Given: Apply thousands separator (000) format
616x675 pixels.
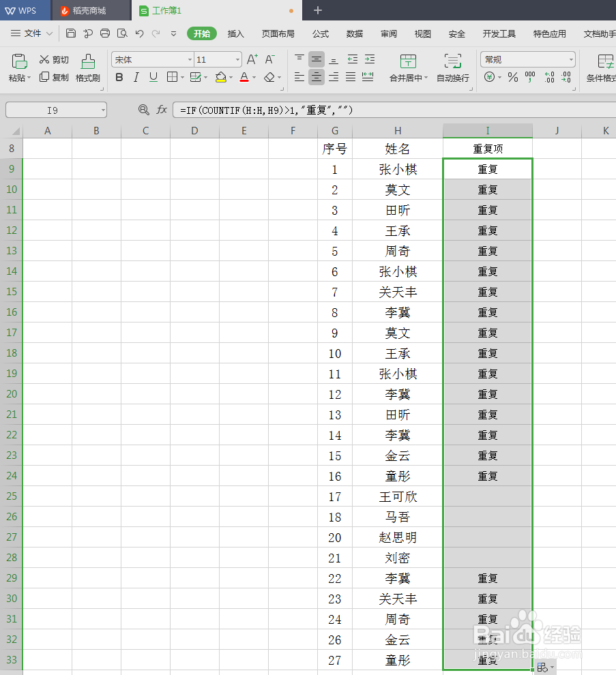Looking at the screenshot, I should (530, 78).
